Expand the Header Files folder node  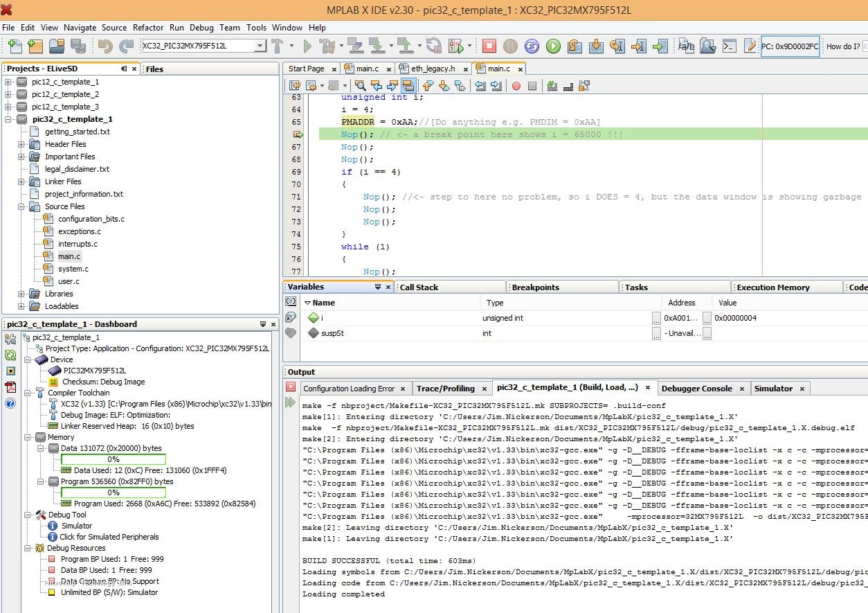click(21, 144)
